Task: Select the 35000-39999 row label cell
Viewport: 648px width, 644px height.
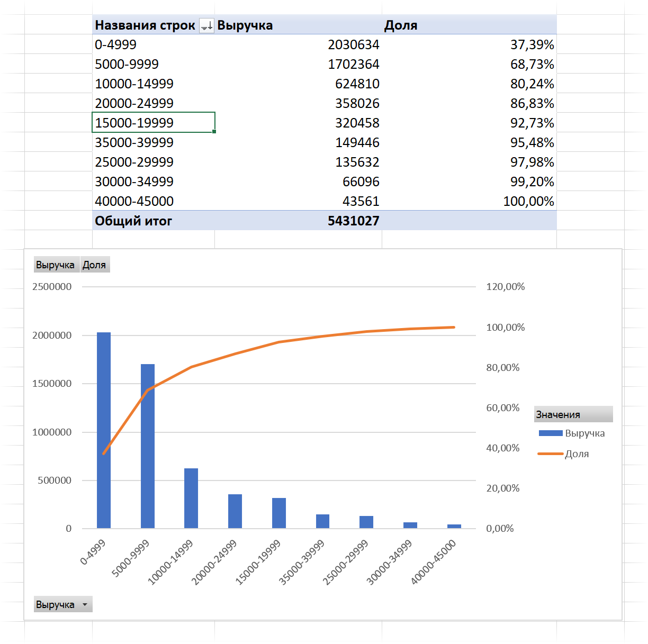Action: coord(154,143)
